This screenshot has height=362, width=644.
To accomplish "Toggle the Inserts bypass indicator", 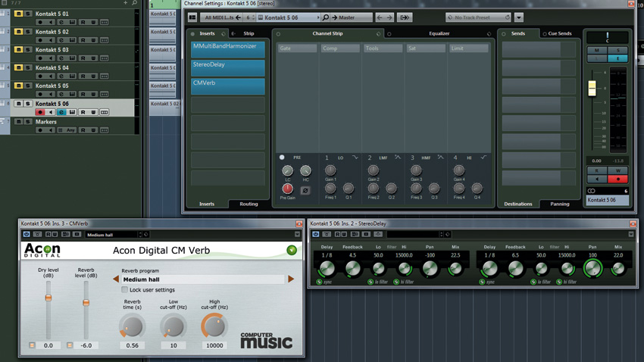I will [192, 33].
